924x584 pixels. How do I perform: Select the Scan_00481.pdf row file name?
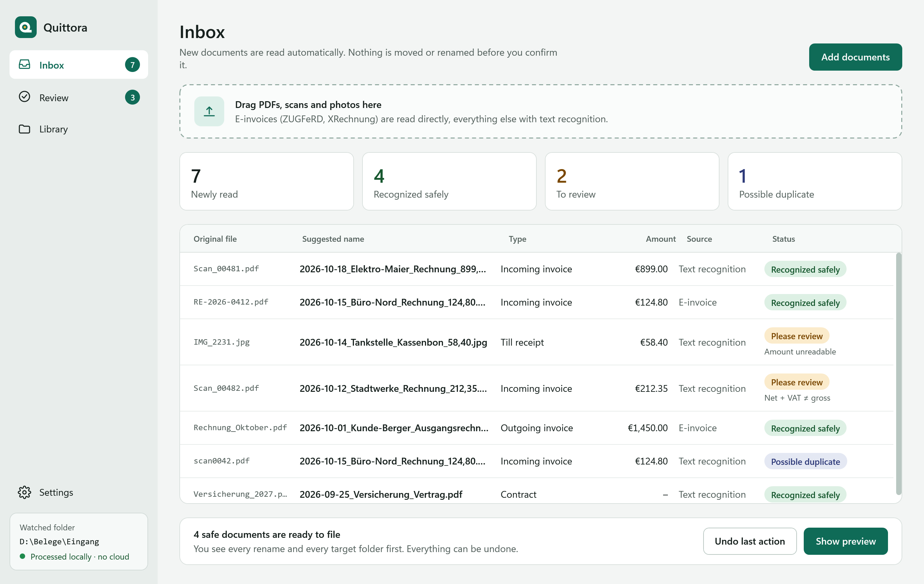[x=226, y=269]
